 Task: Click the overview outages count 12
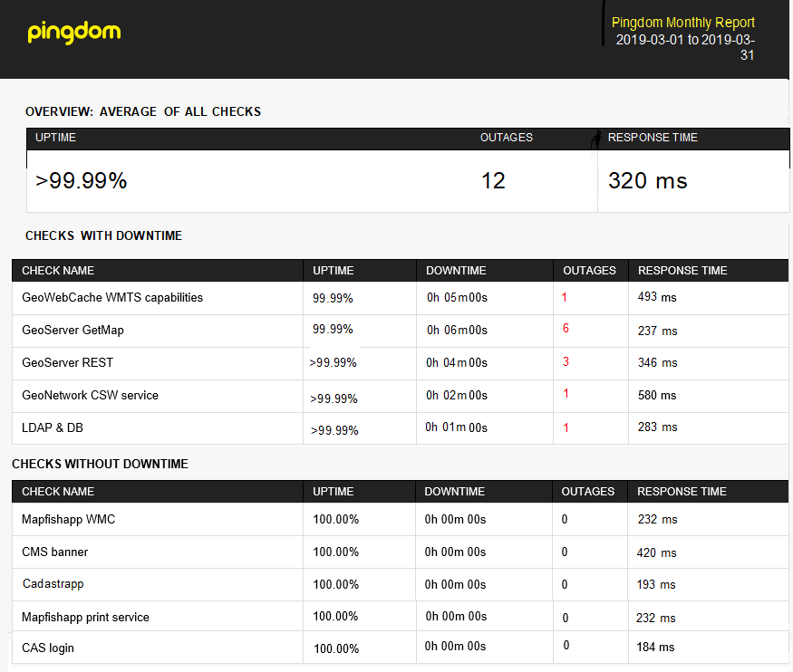click(493, 181)
